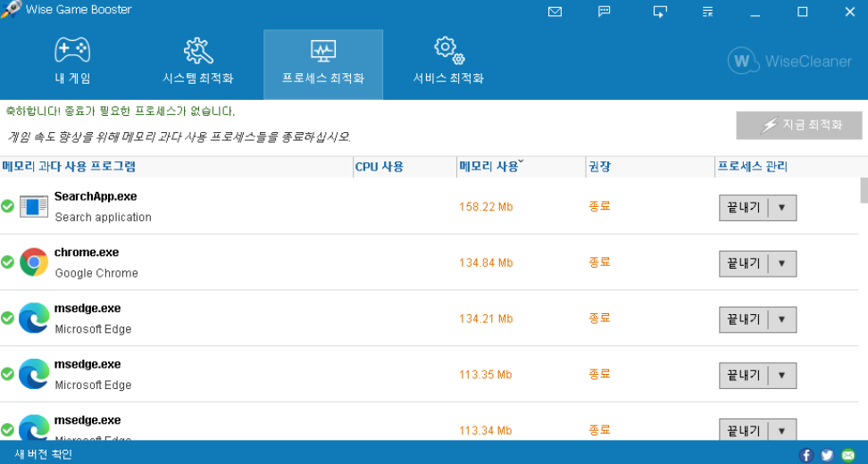Switch to 시스템 최적화 tab
This screenshot has height=464, width=868.
pyautogui.click(x=197, y=65)
